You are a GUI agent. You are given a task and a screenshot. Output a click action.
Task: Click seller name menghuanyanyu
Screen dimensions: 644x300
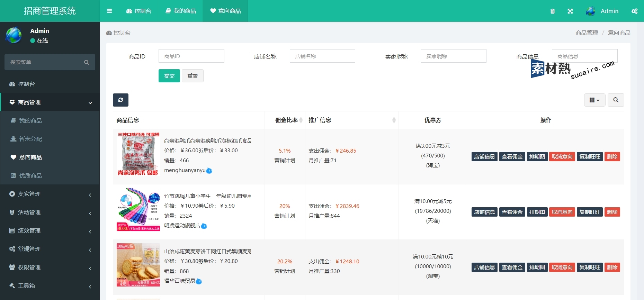185,170
